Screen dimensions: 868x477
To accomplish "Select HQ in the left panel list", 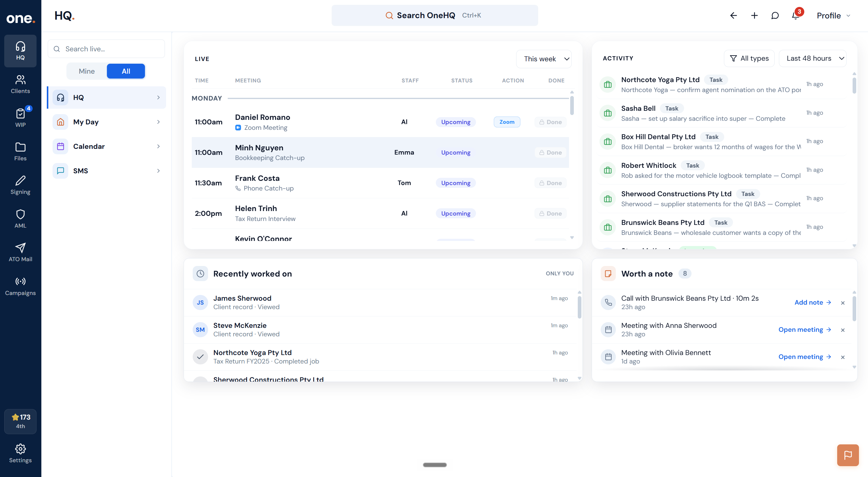I will (107, 98).
